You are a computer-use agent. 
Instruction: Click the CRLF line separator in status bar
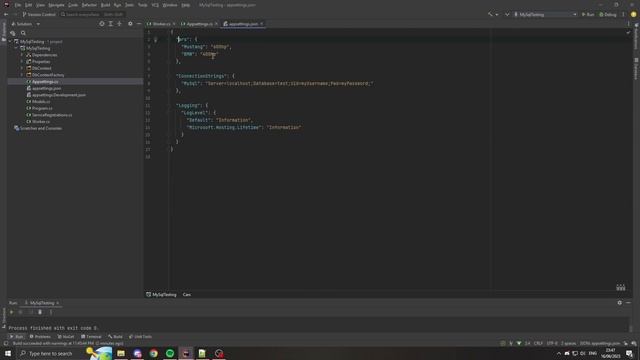click(x=538, y=343)
